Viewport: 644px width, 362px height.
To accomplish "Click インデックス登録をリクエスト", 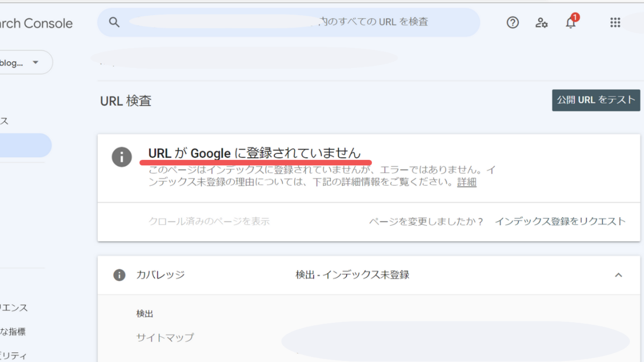I will coord(560,221).
